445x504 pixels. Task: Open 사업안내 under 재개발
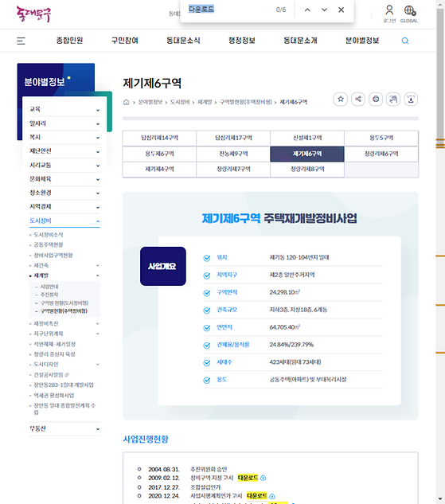pos(49,287)
